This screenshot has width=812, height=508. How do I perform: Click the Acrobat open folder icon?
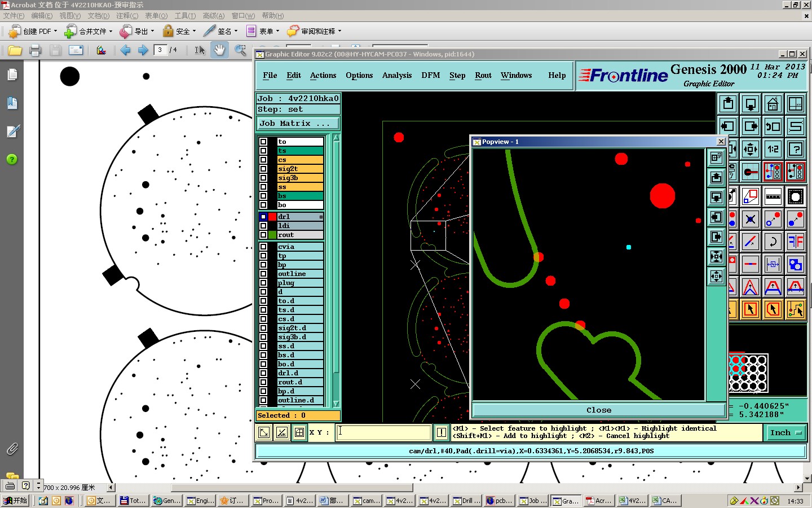[15, 50]
